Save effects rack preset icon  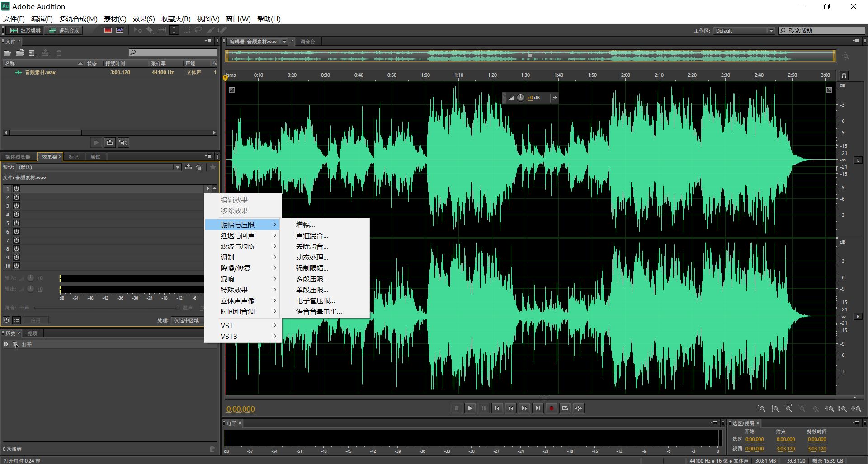click(x=189, y=167)
